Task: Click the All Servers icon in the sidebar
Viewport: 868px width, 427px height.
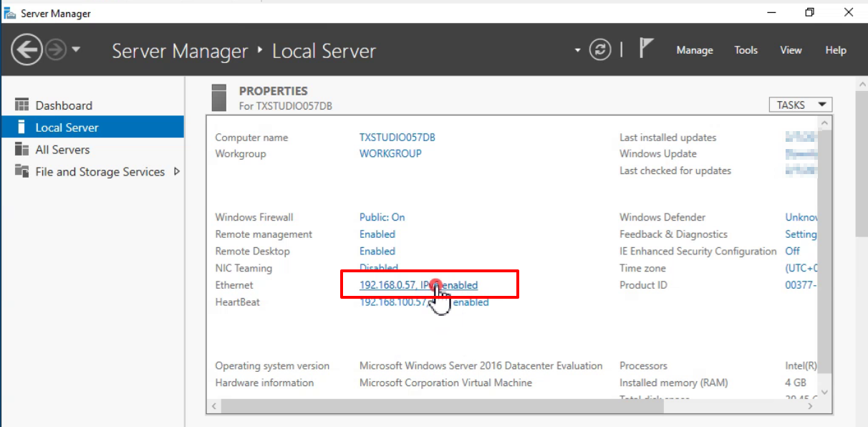Action: [21, 150]
